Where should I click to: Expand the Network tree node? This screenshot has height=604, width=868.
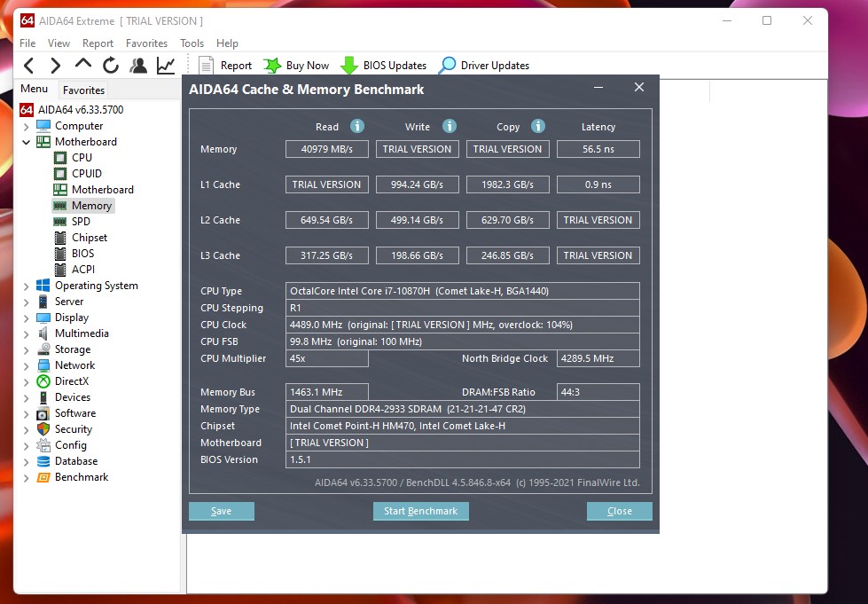(x=26, y=366)
